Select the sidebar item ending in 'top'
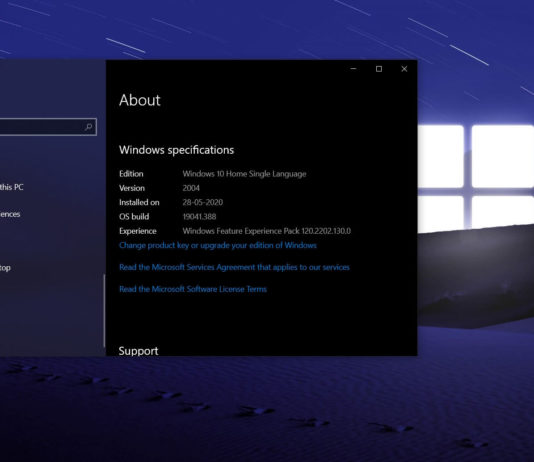The height and width of the screenshot is (462, 534). coord(5,268)
